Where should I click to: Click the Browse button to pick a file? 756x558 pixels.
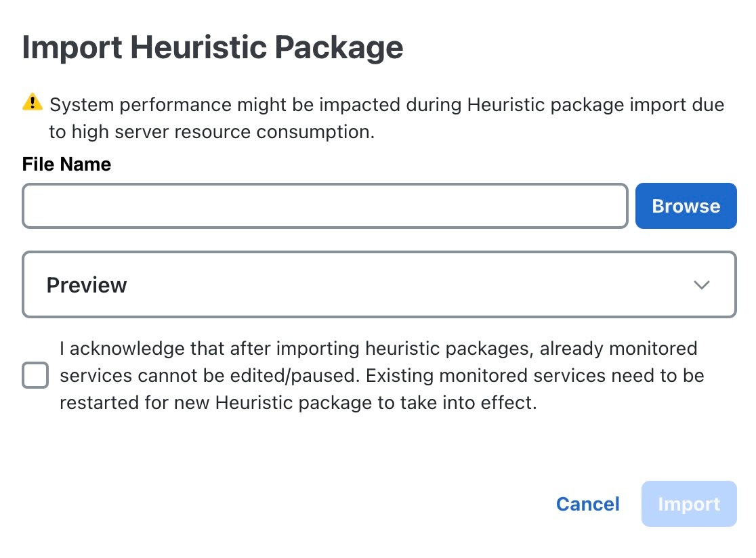point(686,206)
